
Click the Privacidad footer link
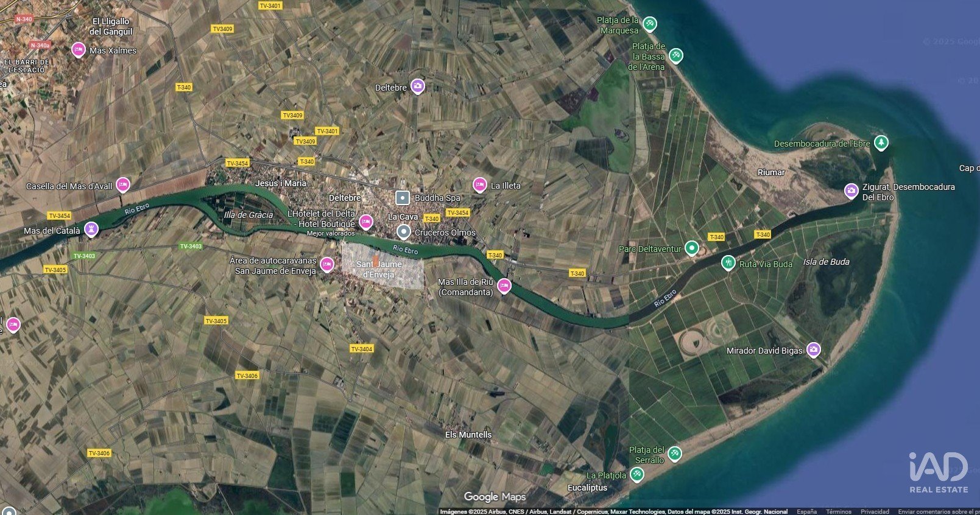(875, 511)
